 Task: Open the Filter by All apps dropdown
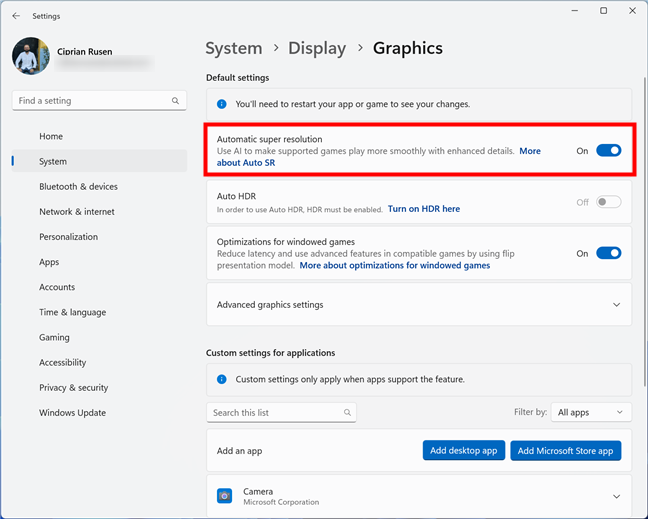[591, 412]
